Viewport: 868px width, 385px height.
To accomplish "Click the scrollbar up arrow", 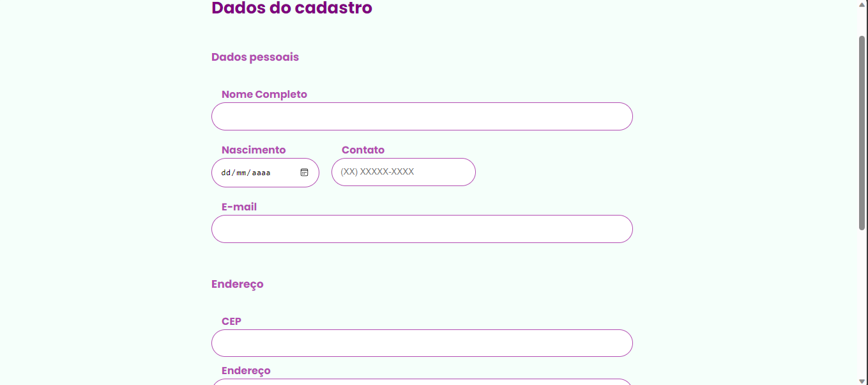I will click(x=862, y=4).
